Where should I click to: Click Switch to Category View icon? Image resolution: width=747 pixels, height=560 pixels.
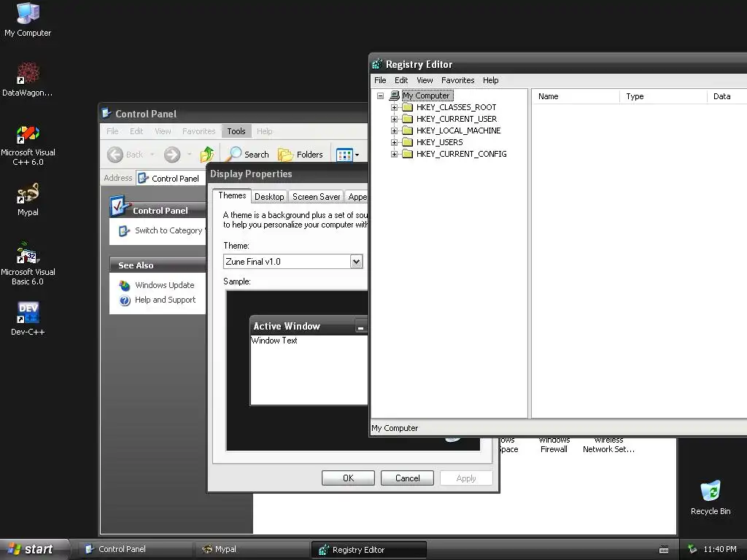124,231
